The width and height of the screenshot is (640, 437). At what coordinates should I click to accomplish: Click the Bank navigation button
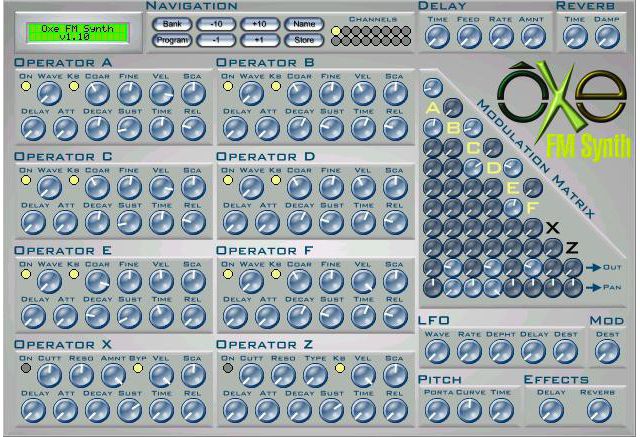172,24
